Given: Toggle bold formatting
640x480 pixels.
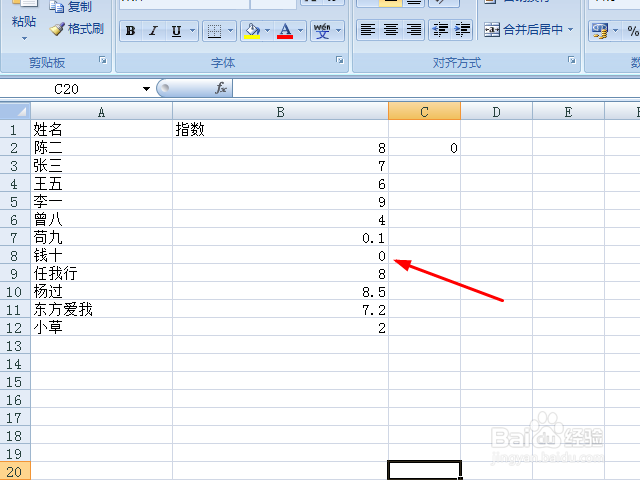Looking at the screenshot, I should (x=131, y=31).
